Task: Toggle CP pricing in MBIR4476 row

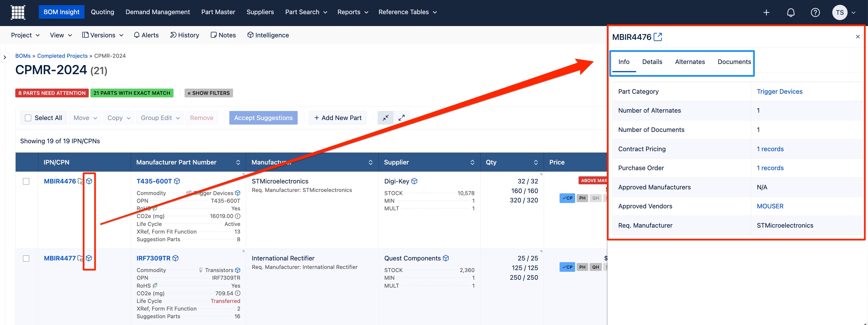Action: (x=567, y=198)
